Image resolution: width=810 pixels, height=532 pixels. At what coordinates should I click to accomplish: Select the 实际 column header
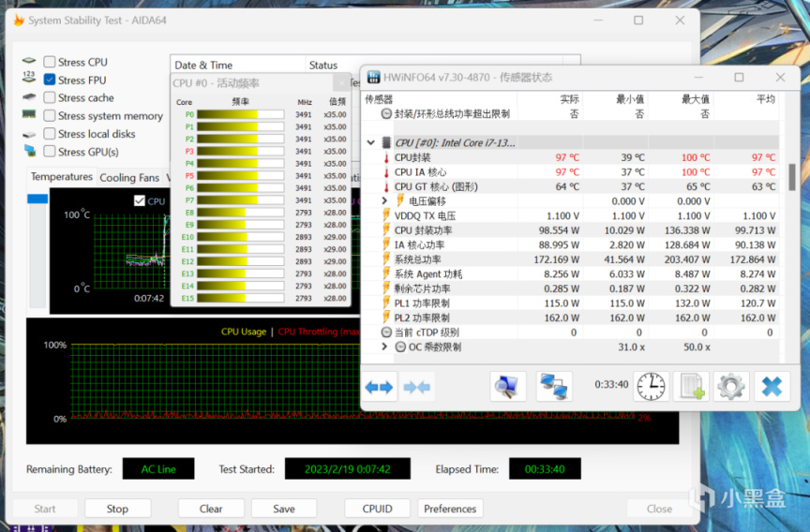pyautogui.click(x=569, y=99)
